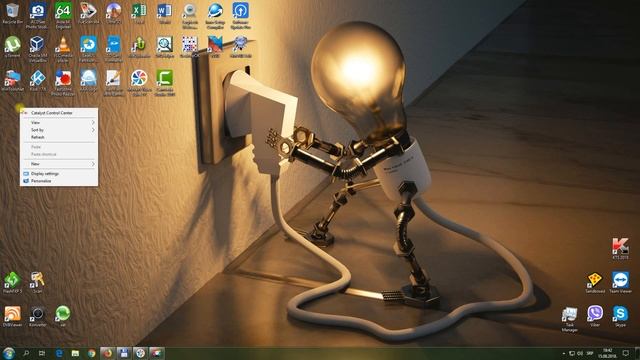Choose Catalyst Control Center in context menu
This screenshot has height=360, width=640.
tap(59, 113)
